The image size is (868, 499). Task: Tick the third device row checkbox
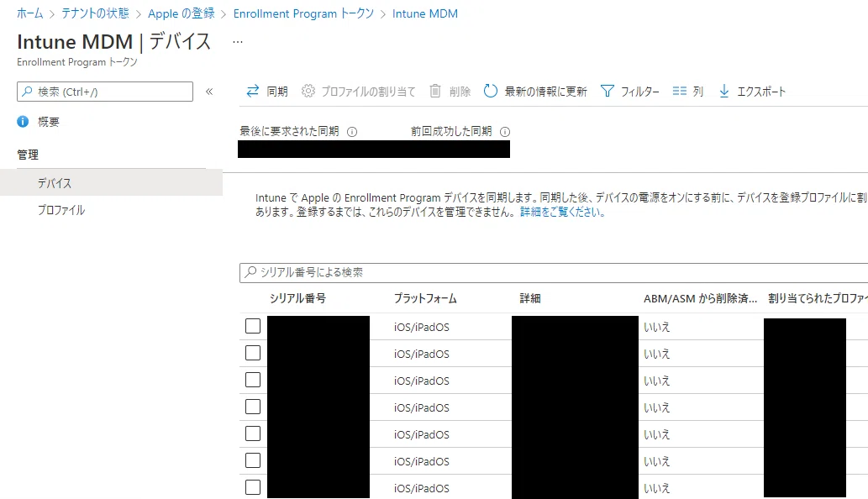point(253,380)
